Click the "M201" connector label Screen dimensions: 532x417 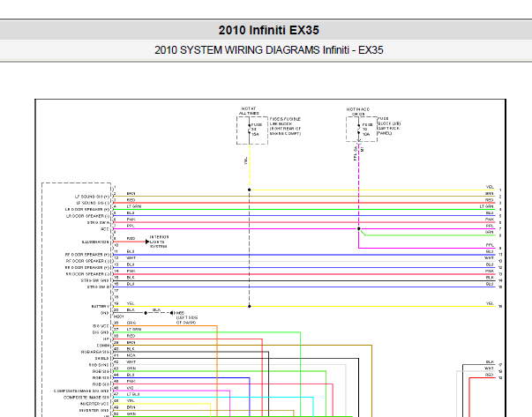pyautogui.click(x=119, y=316)
